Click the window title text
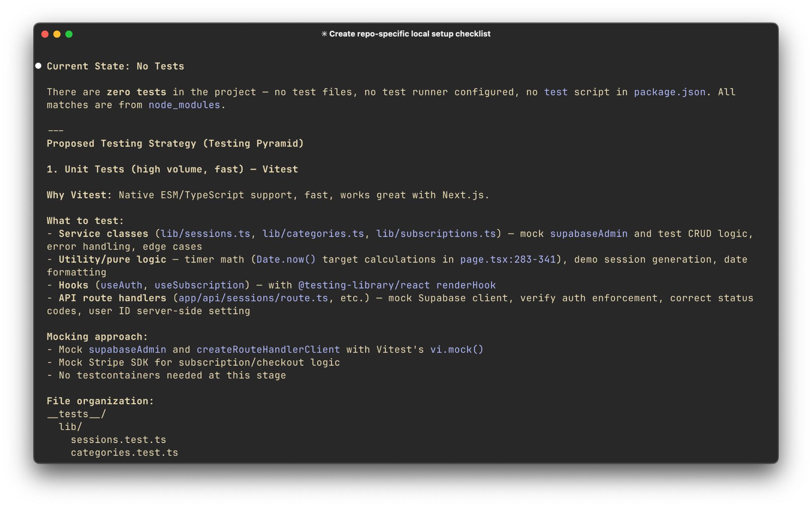812x508 pixels. click(410, 34)
